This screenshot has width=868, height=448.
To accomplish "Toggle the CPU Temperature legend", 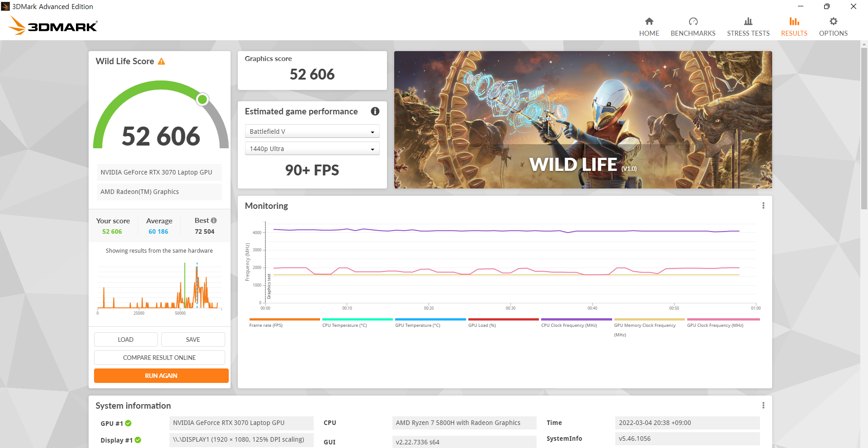I will tap(357, 323).
